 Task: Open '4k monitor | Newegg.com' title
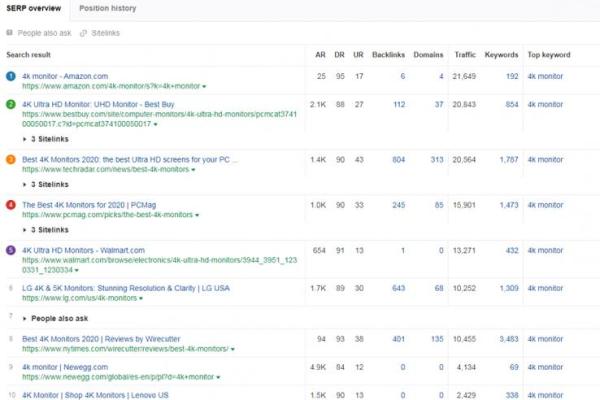tap(65, 367)
